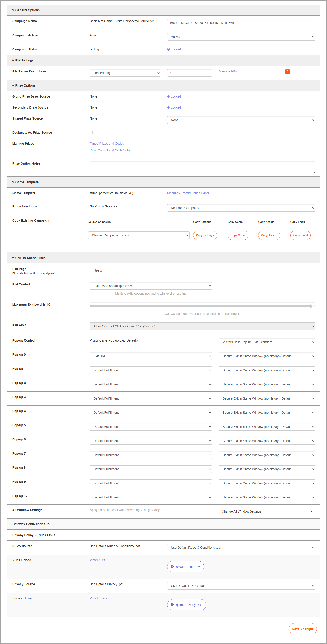The image size is (327, 644).
Task: Open Change All Window Settings dropdown
Action: (267, 511)
